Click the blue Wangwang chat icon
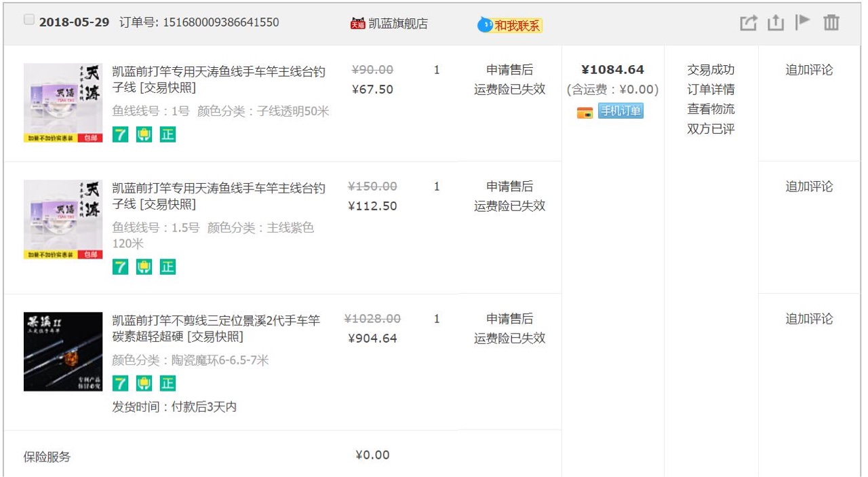 pos(485,25)
